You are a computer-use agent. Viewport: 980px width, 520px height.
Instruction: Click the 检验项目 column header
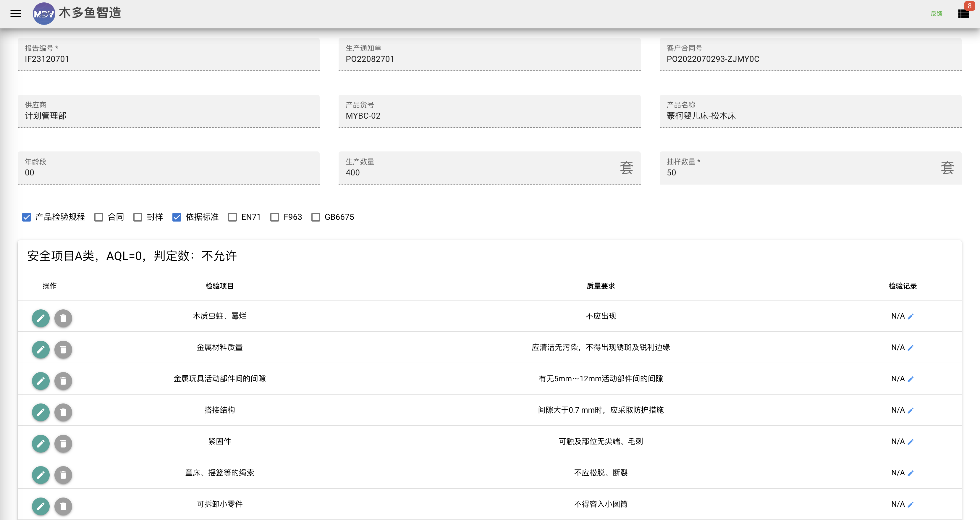click(219, 286)
